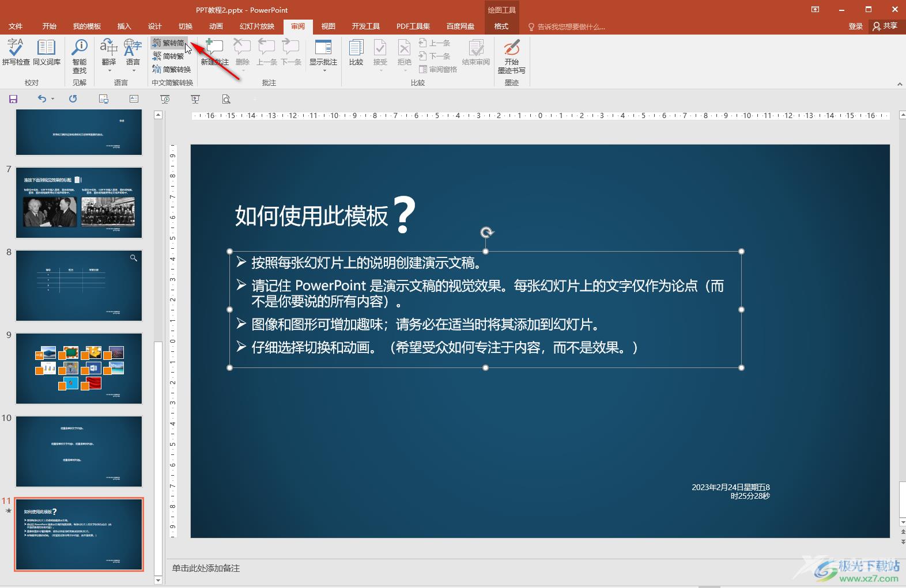
Task: Select slide 7 thumbnail with photos
Action: (x=79, y=203)
